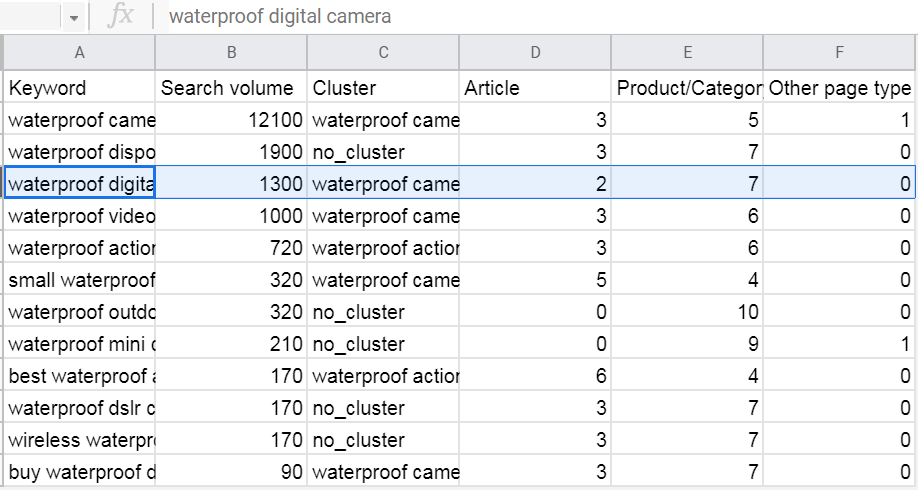This screenshot has width=918, height=490.
Task: Click the "Article" header cell
Action: coord(535,88)
